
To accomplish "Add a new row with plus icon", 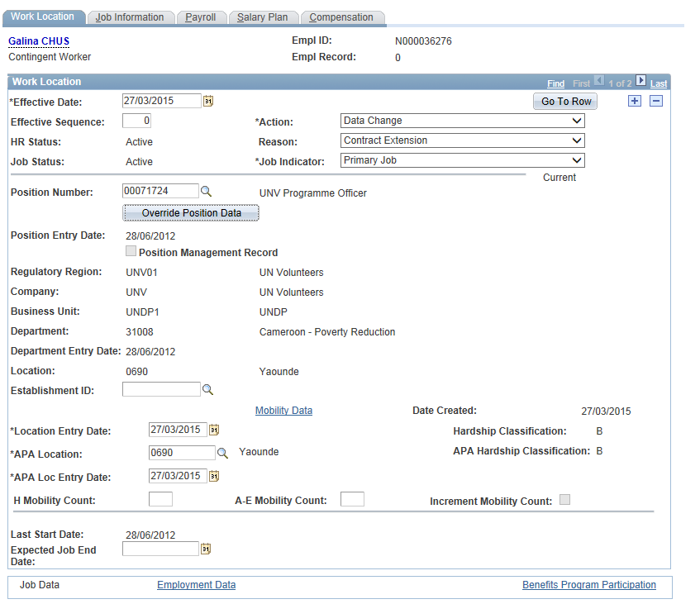I will (x=635, y=101).
